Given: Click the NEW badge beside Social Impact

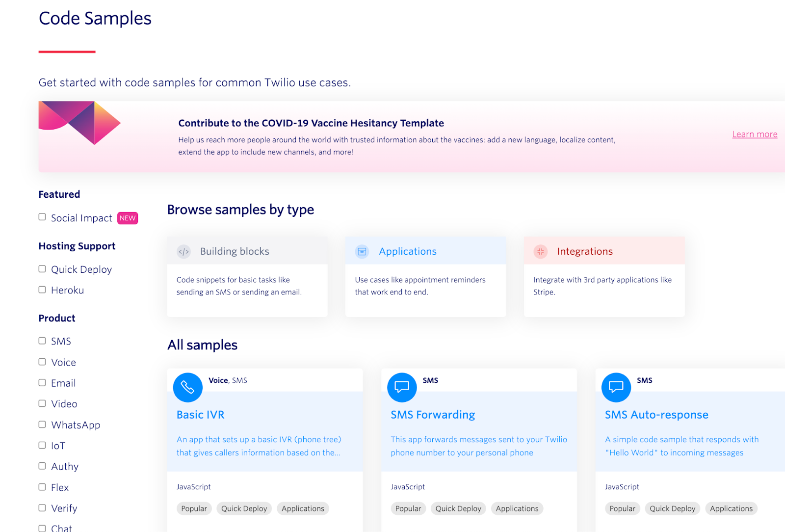Looking at the screenshot, I should (x=128, y=218).
